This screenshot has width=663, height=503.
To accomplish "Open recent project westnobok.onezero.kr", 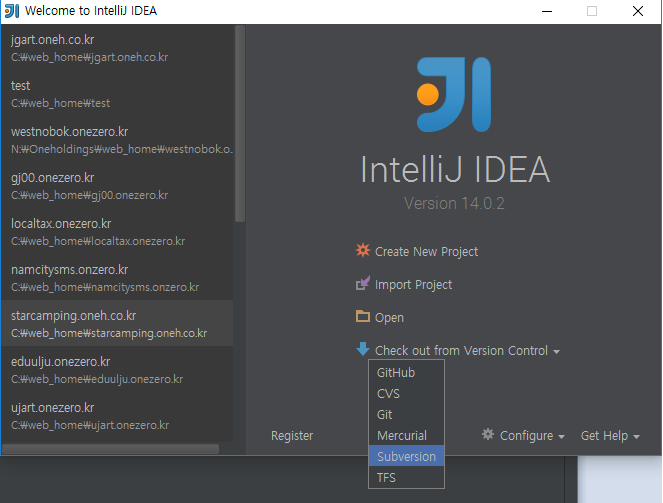I will pos(117,139).
